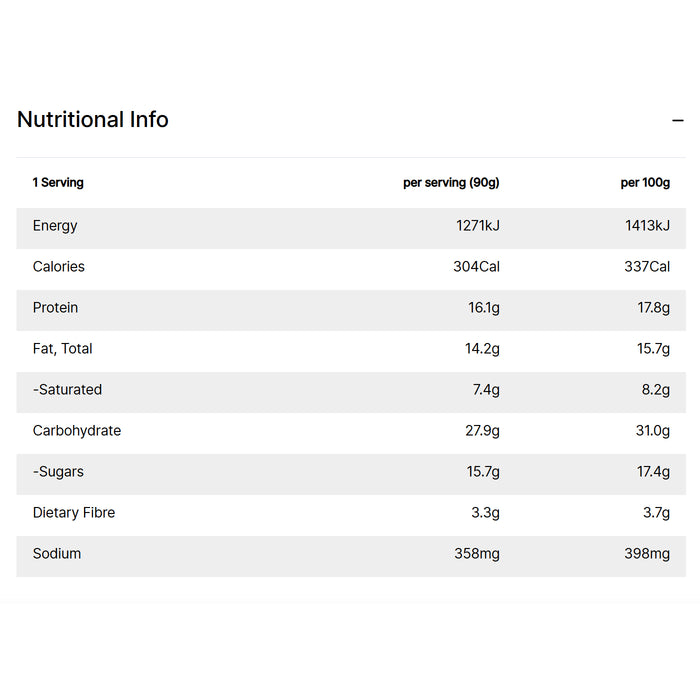Click the 8.2g saturated fat value
Image resolution: width=700 pixels, height=700 pixels.
click(x=656, y=390)
